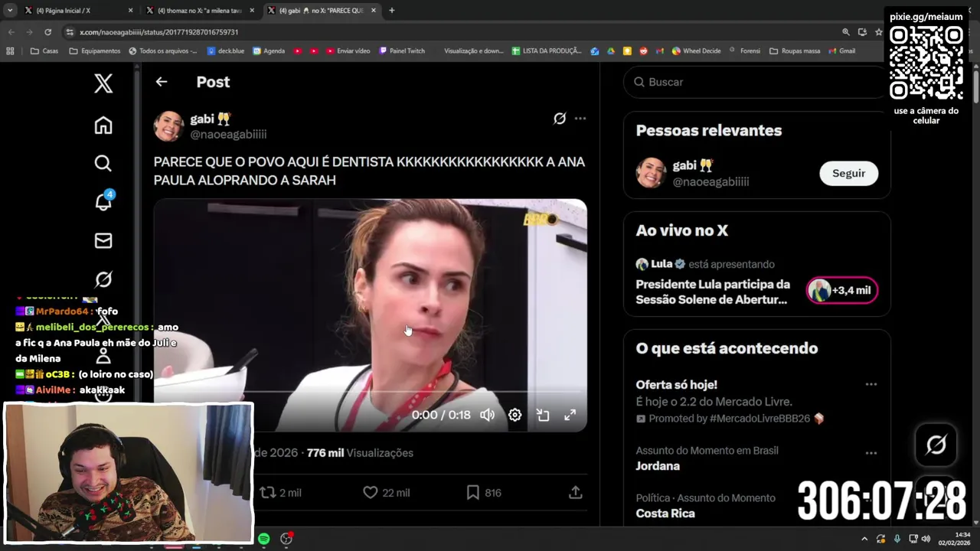Click the Buscar search field
980x551 pixels.
point(756,82)
